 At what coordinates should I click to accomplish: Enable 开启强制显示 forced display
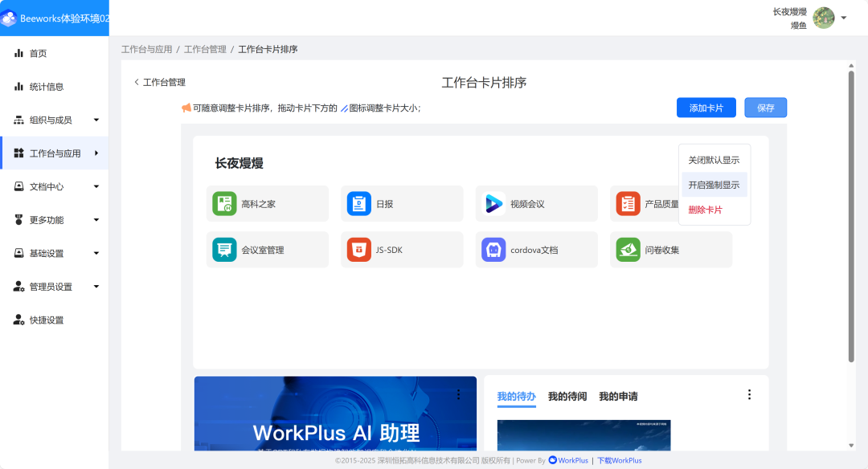tap(713, 184)
